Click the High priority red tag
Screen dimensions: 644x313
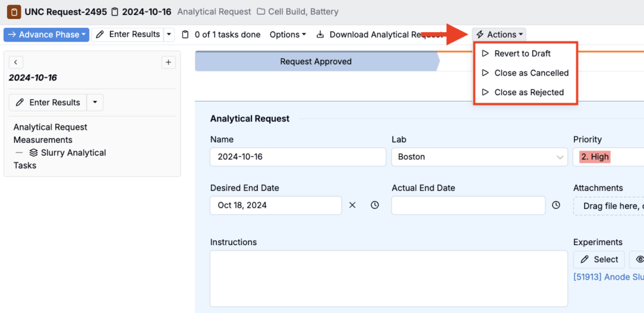click(595, 157)
